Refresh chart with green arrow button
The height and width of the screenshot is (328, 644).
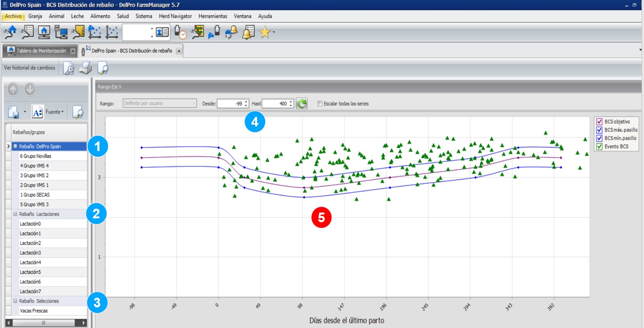301,103
